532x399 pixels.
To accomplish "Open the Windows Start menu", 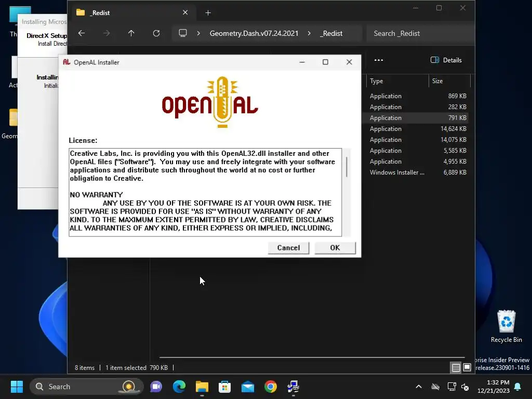I will [17, 387].
